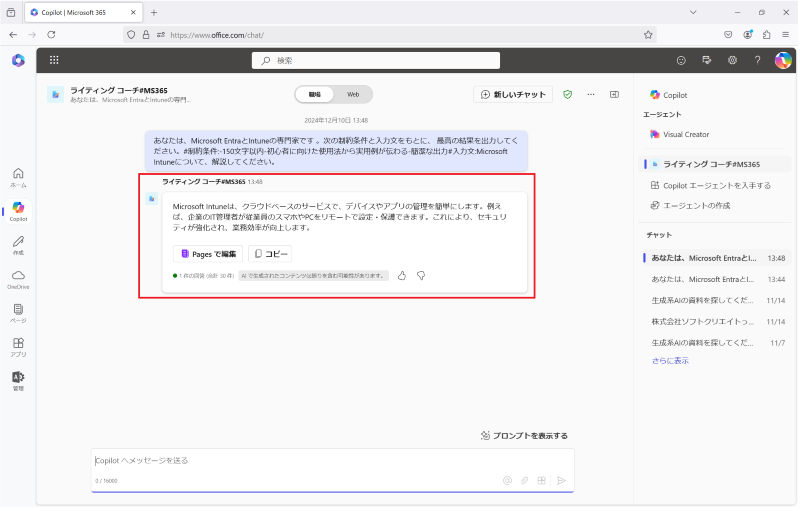Click プロンプトを表示する

(524, 436)
